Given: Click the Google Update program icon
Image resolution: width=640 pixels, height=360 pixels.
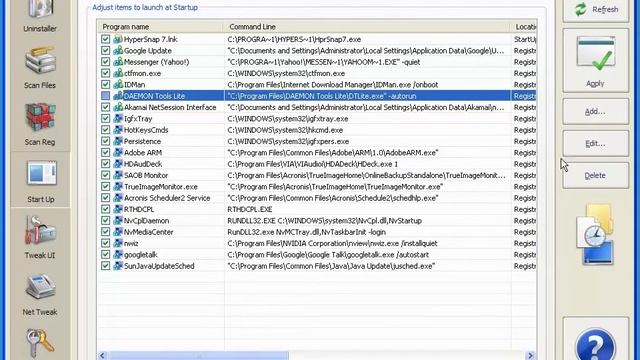Looking at the screenshot, I should tap(118, 51).
